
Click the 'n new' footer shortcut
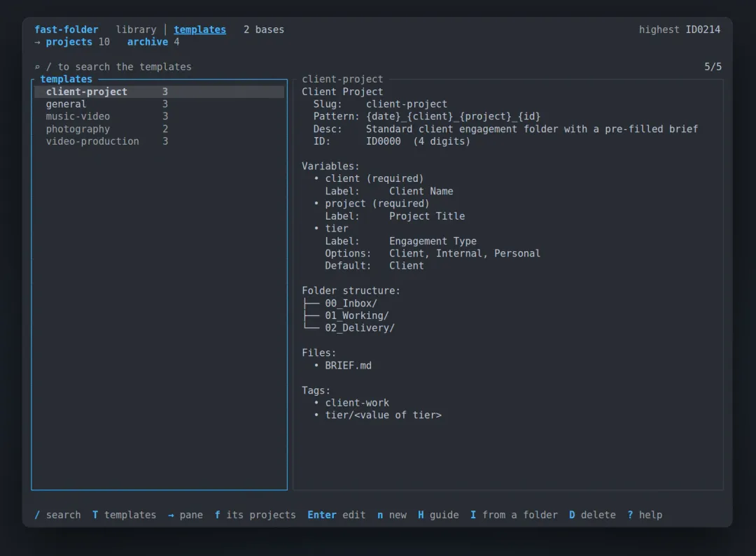pyautogui.click(x=392, y=515)
